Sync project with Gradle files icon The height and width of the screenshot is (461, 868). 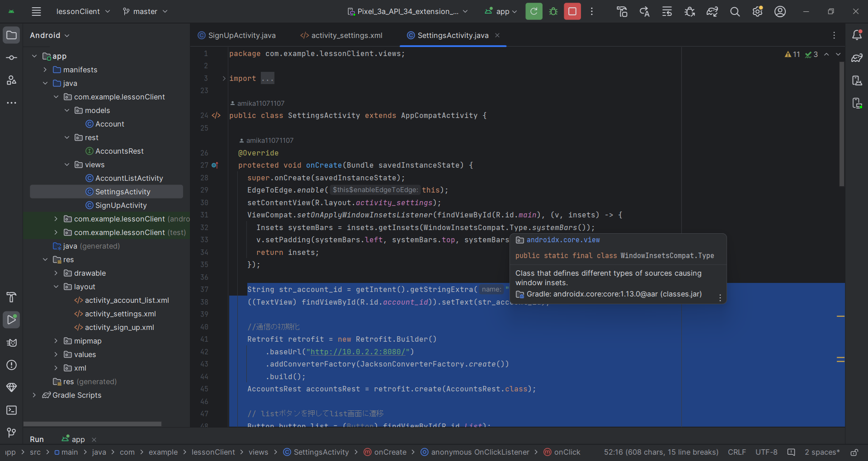[x=712, y=11]
